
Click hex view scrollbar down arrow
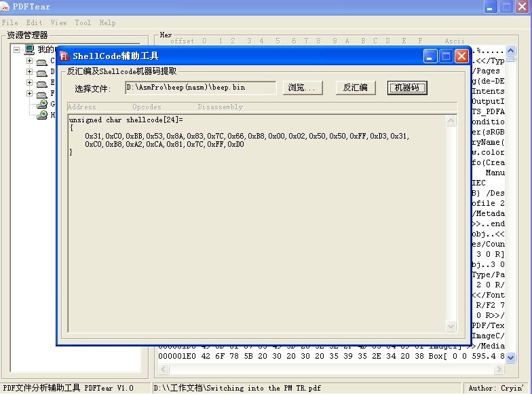pyautogui.click(x=510, y=357)
